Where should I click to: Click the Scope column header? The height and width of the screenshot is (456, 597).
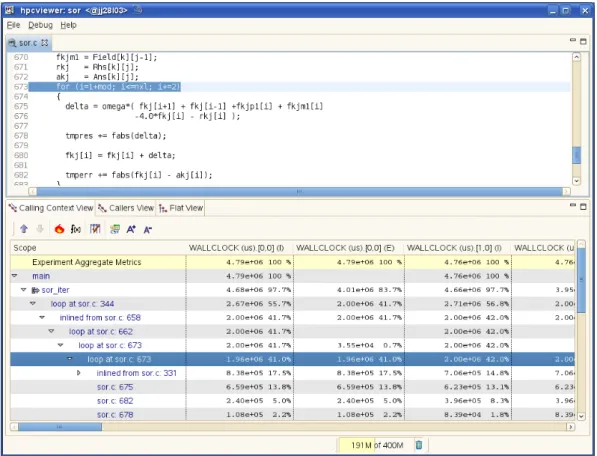coord(98,248)
